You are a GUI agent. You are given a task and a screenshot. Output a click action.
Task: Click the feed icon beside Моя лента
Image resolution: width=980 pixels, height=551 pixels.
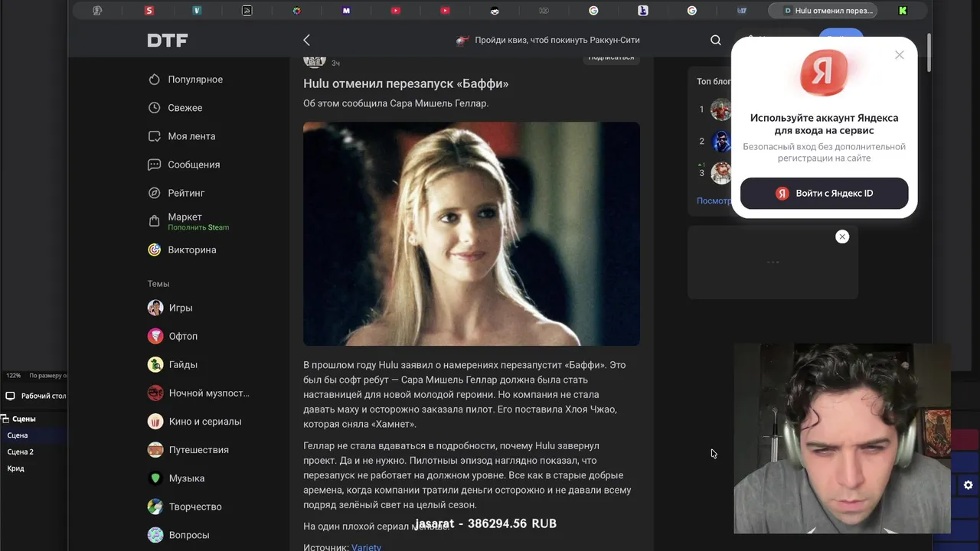pyautogui.click(x=155, y=136)
